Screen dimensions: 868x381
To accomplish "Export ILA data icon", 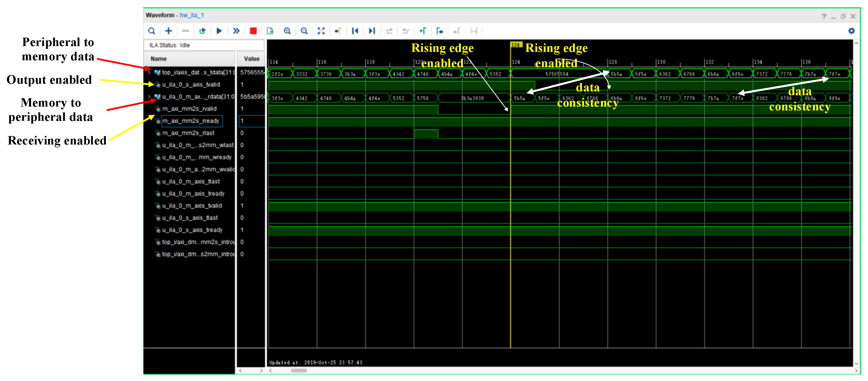I will pyautogui.click(x=270, y=31).
